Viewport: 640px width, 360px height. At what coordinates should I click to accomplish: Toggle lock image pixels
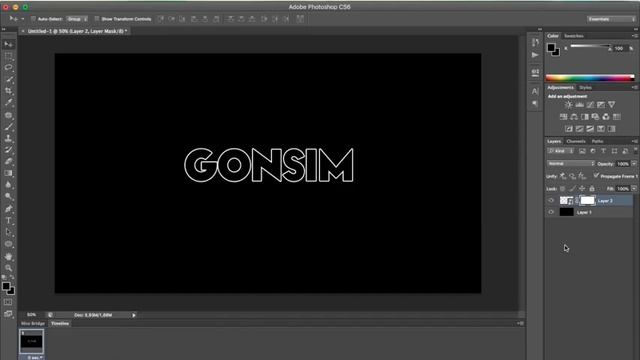click(572, 189)
